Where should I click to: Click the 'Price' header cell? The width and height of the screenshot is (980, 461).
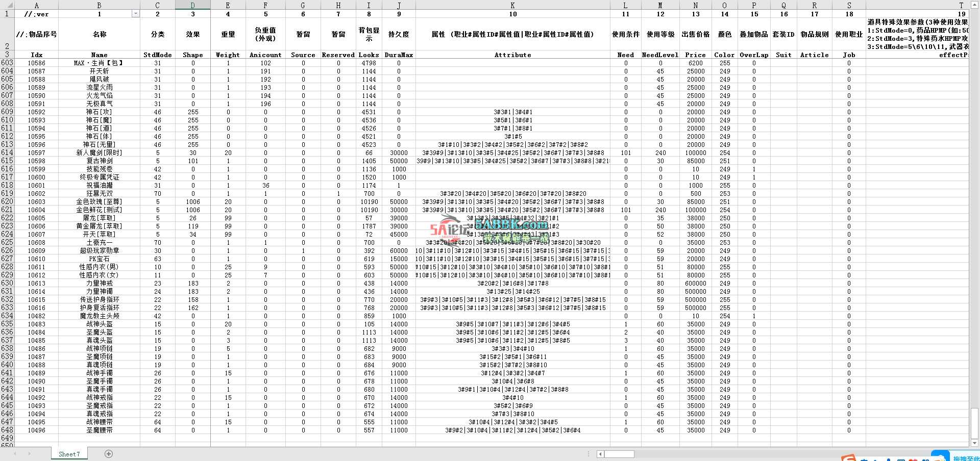(x=695, y=55)
